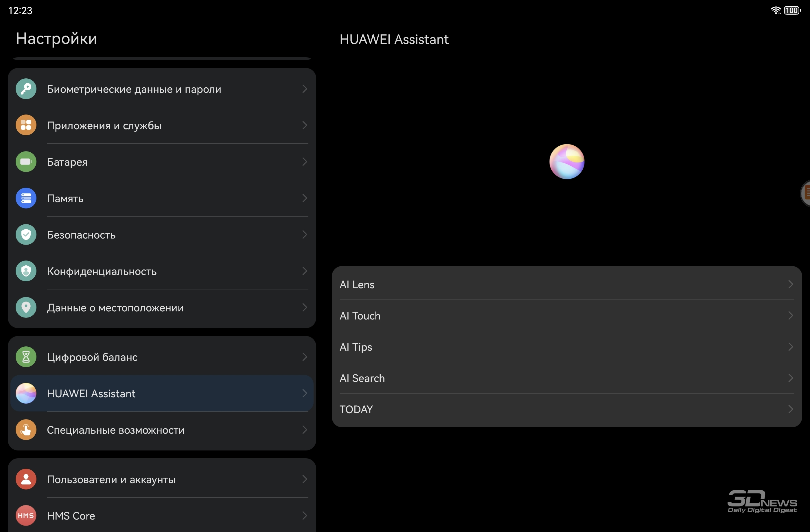Open Данные о местоположении settings
The image size is (810, 532).
(x=162, y=308)
